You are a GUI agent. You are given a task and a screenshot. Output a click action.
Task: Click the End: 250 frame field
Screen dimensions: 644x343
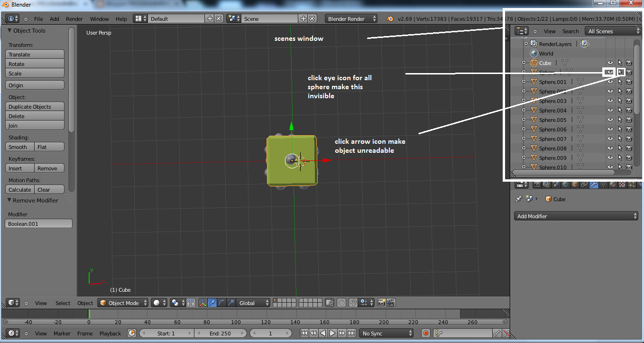click(221, 333)
